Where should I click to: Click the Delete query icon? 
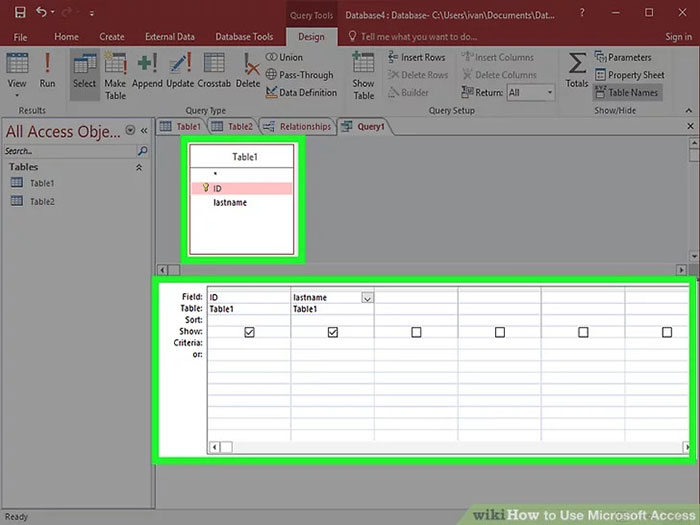pos(249,70)
